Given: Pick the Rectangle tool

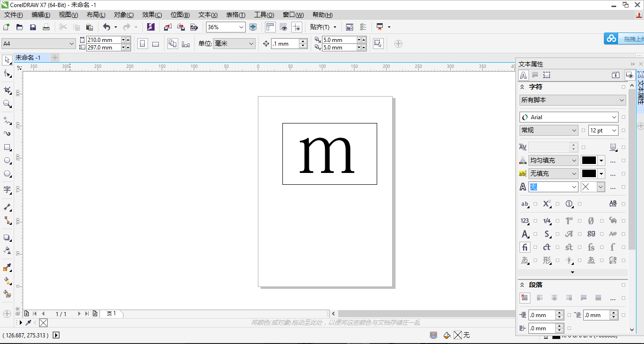Looking at the screenshot, I should [x=7, y=147].
